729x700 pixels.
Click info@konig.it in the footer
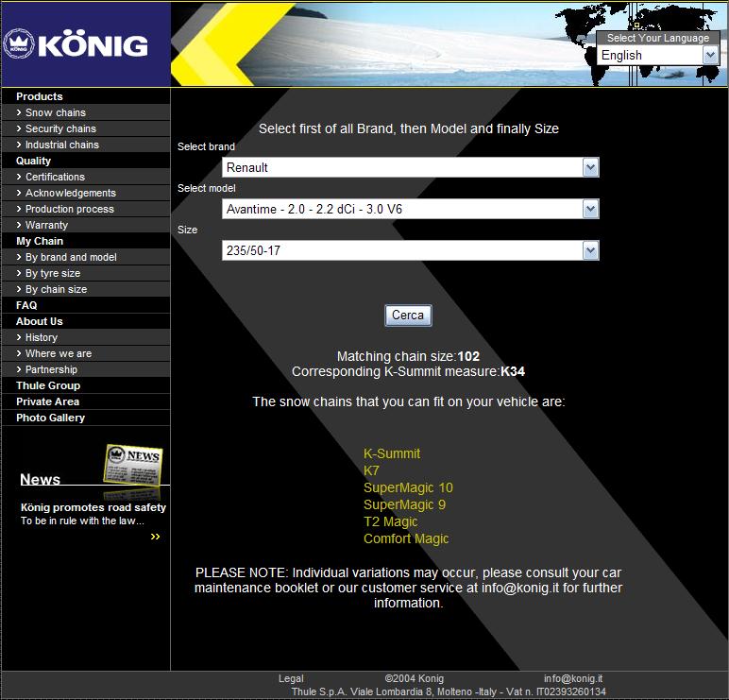pyautogui.click(x=572, y=678)
